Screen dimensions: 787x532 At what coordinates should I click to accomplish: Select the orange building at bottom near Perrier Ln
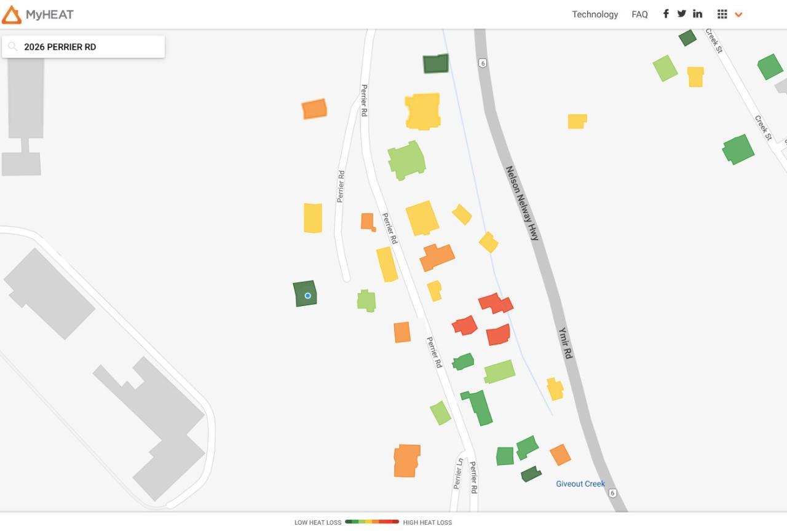(x=406, y=461)
